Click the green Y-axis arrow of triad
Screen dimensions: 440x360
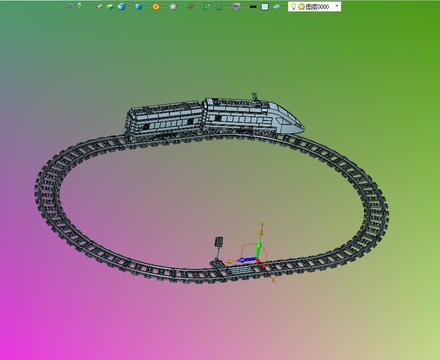pos(259,249)
